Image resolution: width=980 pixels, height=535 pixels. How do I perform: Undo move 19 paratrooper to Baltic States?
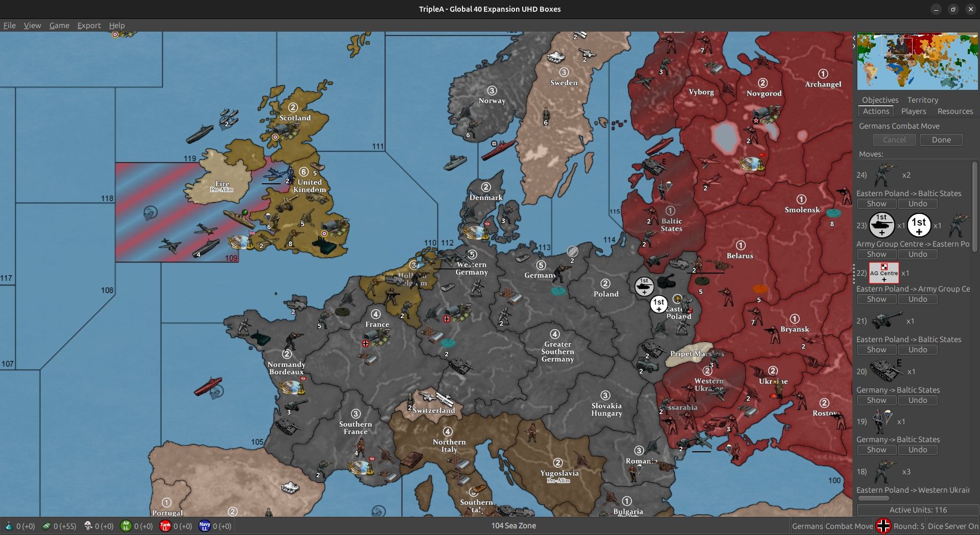click(x=918, y=450)
